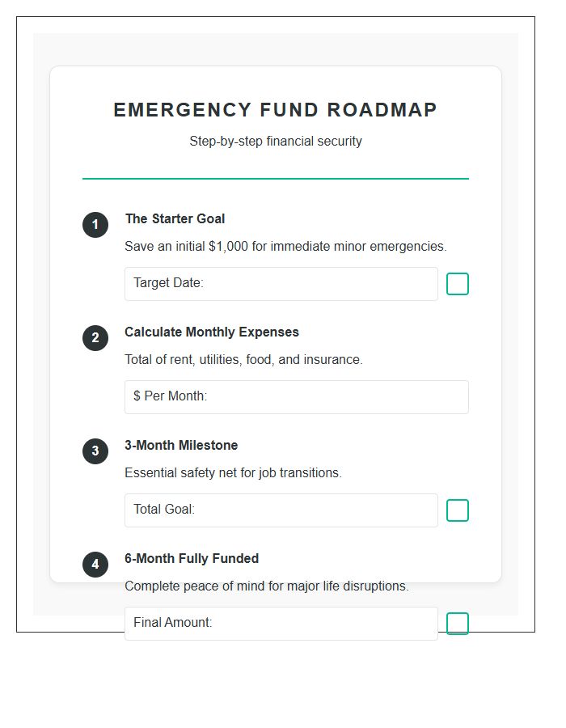Check the box beside Final Amount
Viewport: 566px width, 728px height.
[x=458, y=624]
